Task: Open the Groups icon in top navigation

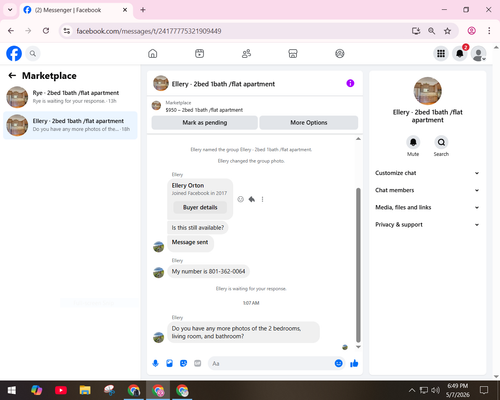Action: 340,53
